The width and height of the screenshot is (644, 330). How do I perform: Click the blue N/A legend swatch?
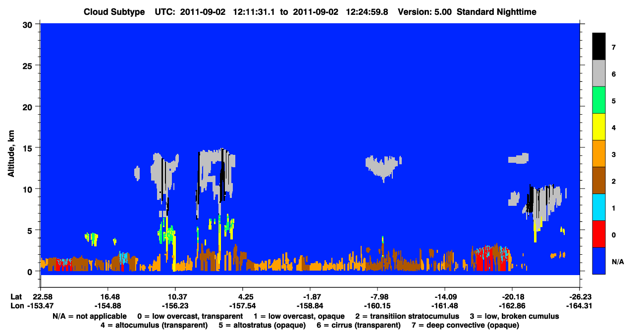pyautogui.click(x=599, y=261)
